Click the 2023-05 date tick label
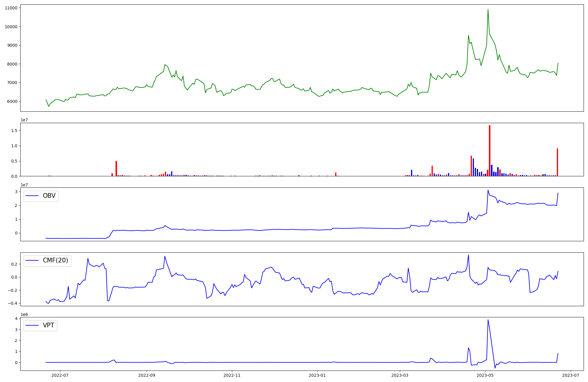This screenshot has height=382, width=588. tap(485, 375)
